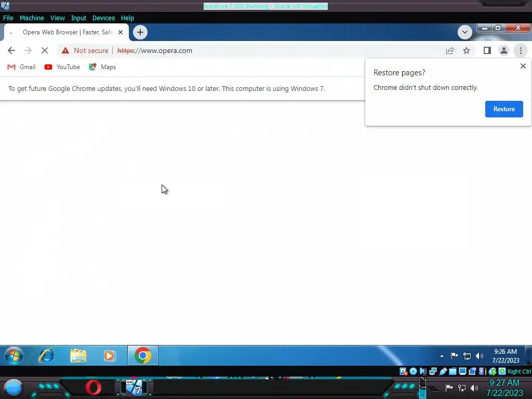Open Opera from the host taskbar
The height and width of the screenshot is (399, 532).
tap(94, 388)
